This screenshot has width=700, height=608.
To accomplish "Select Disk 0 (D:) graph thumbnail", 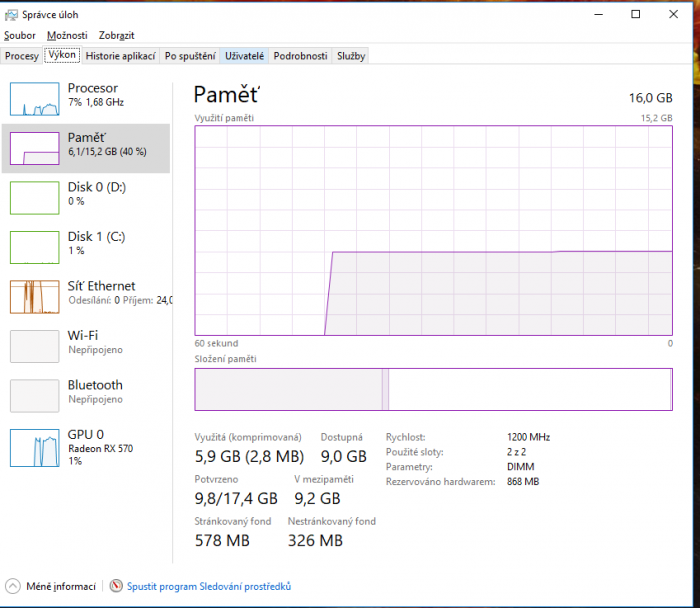I will click(x=35, y=198).
